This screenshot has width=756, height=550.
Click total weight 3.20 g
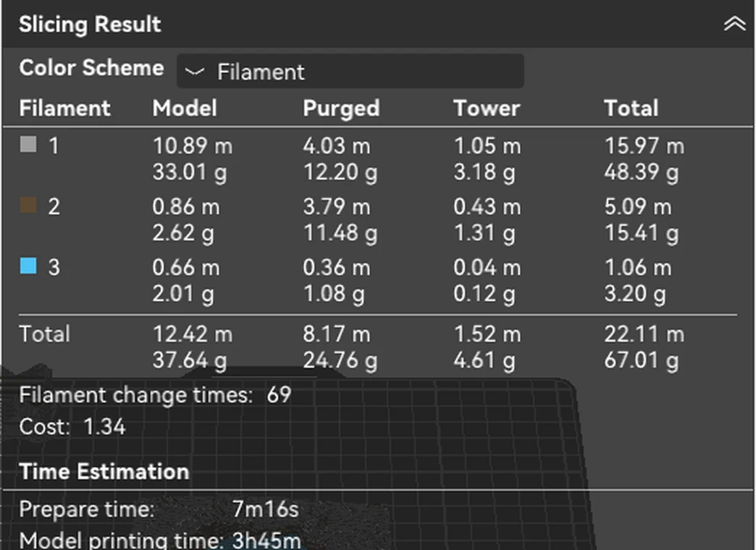(635, 294)
